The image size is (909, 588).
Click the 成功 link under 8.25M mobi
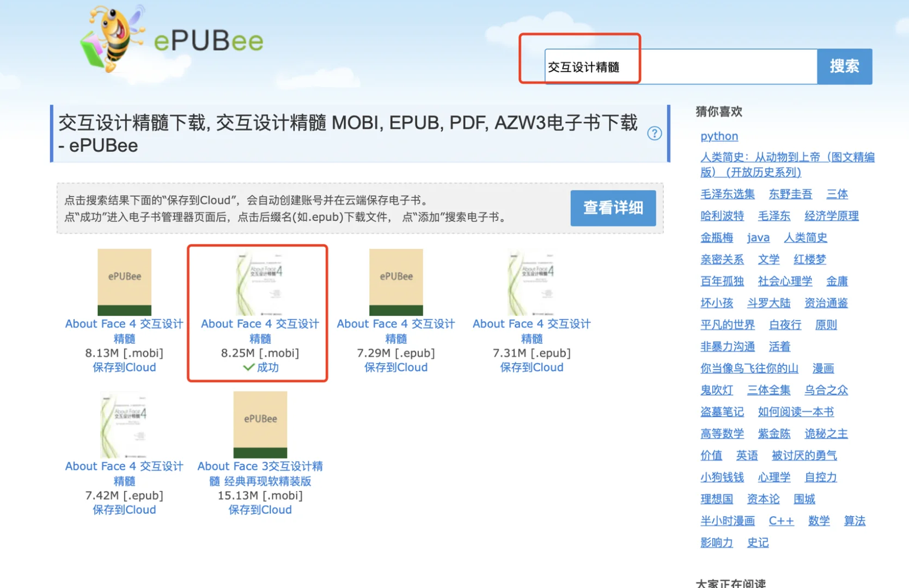267,367
